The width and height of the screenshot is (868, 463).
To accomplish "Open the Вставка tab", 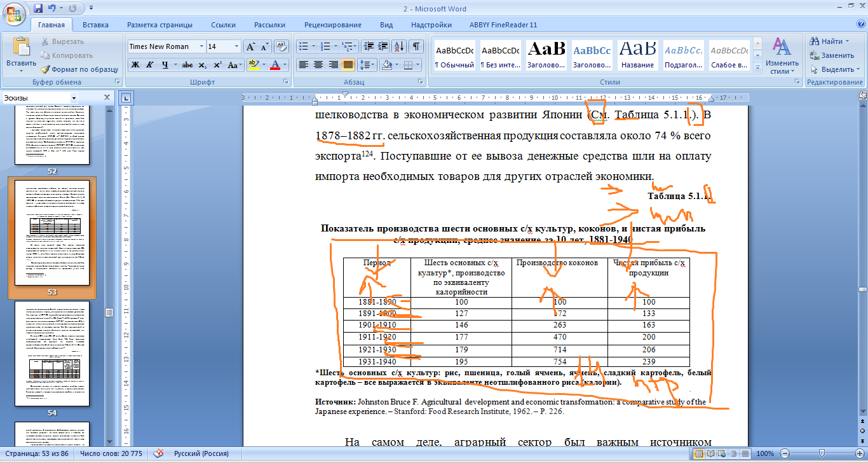I will point(95,25).
